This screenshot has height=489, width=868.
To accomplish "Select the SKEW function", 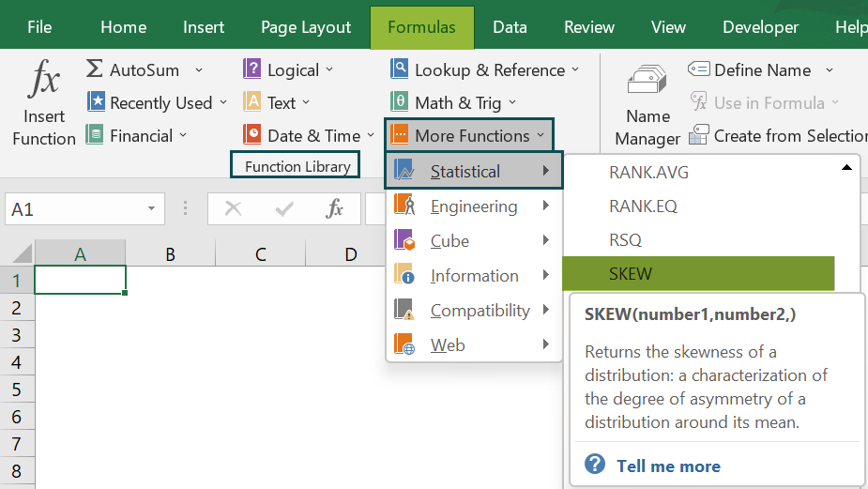I will pos(698,273).
